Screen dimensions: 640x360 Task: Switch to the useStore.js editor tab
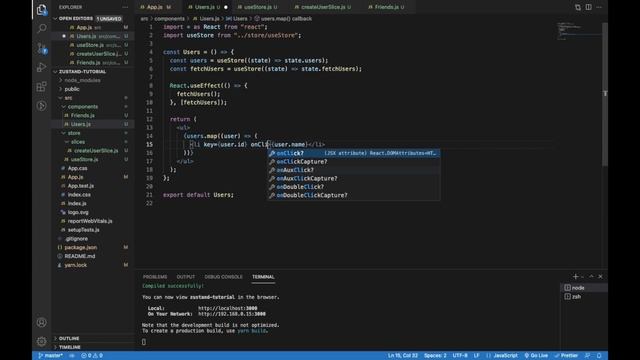point(257,7)
